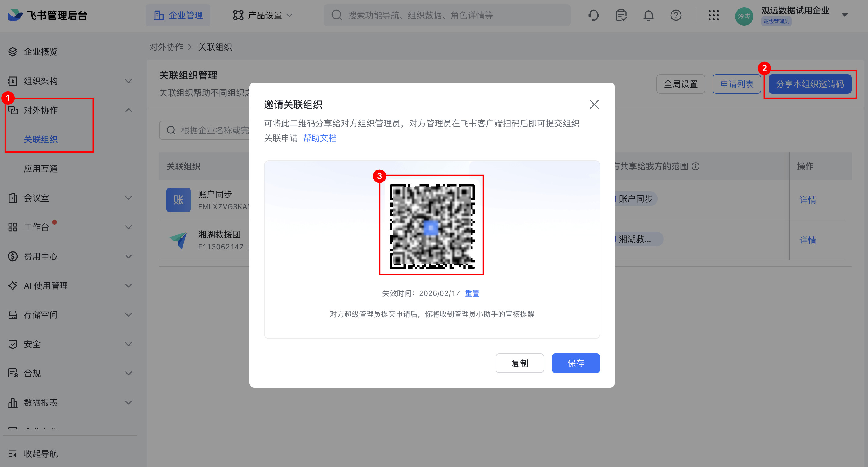Image resolution: width=868 pixels, height=467 pixels.
Task: Select the 企业管理 top tab
Action: 178,16
